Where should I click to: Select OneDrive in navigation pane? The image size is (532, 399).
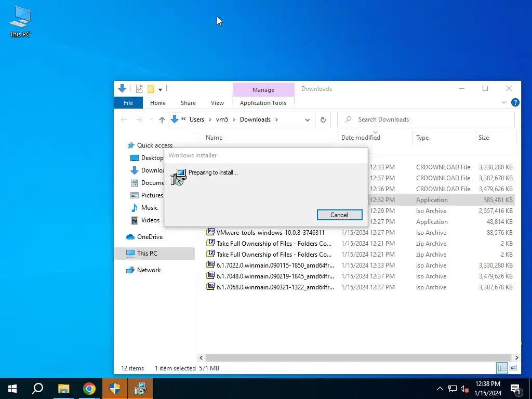point(144,237)
